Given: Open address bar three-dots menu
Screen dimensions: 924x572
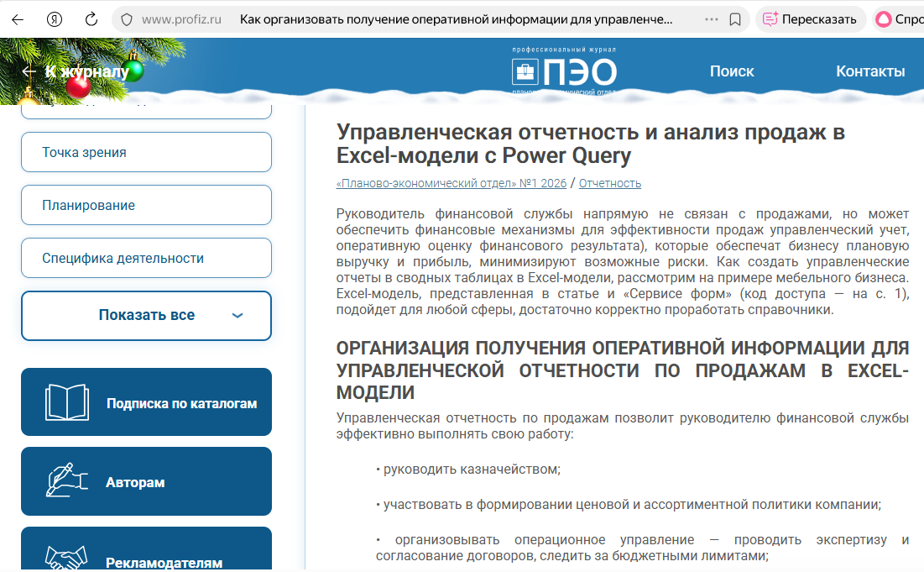Looking at the screenshot, I should 712,19.
